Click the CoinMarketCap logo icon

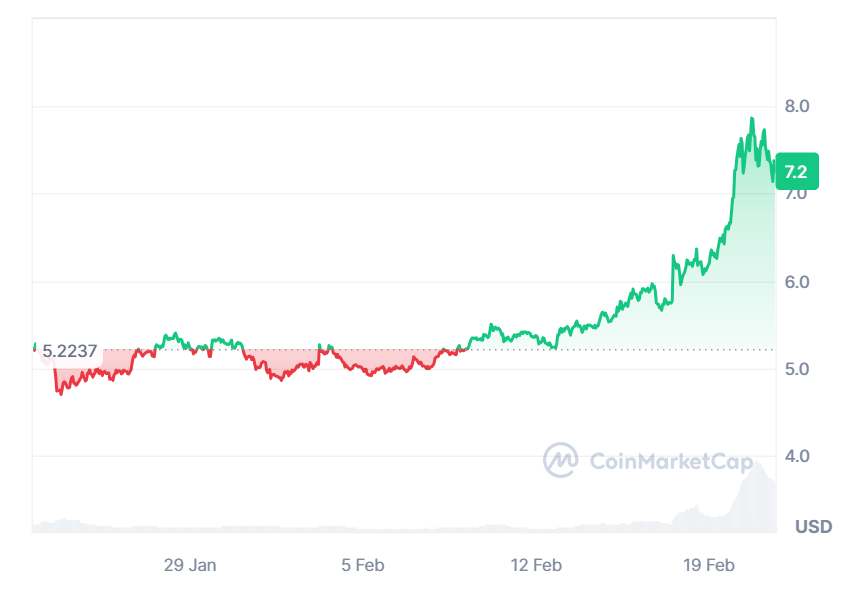[561, 460]
